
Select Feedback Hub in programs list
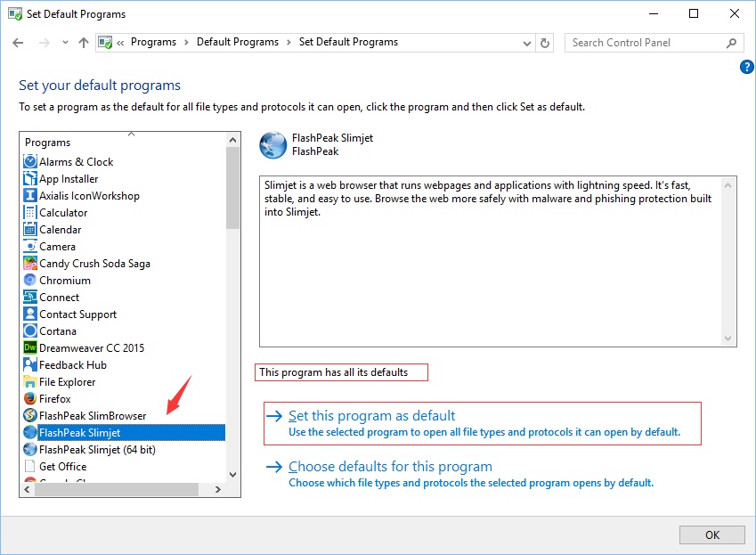point(73,365)
